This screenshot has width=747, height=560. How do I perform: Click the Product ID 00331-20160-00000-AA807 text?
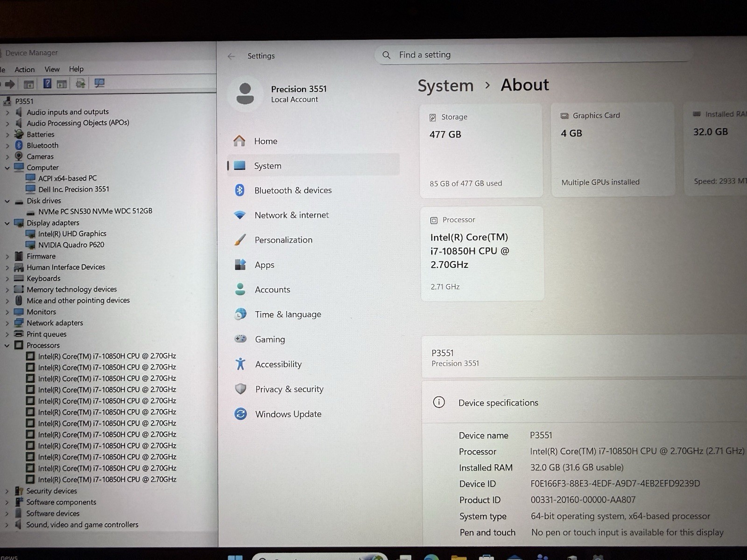point(583,500)
